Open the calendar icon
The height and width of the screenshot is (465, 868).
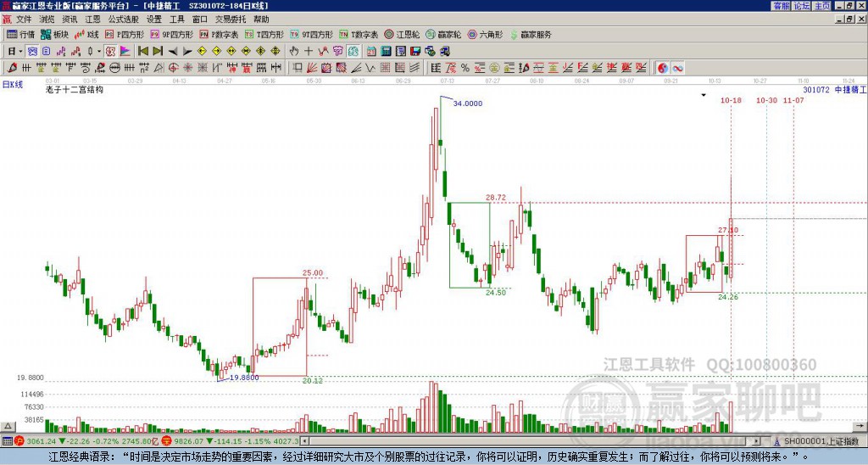click(x=371, y=51)
